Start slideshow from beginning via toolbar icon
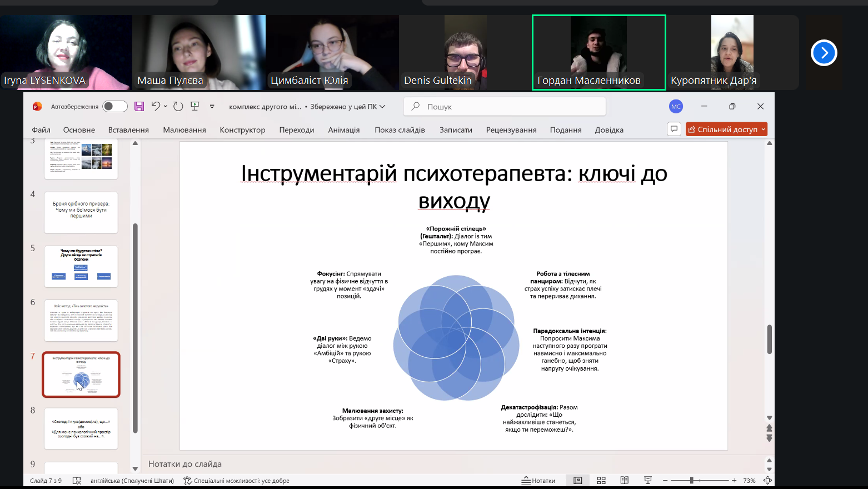868x489 pixels. 195,106
